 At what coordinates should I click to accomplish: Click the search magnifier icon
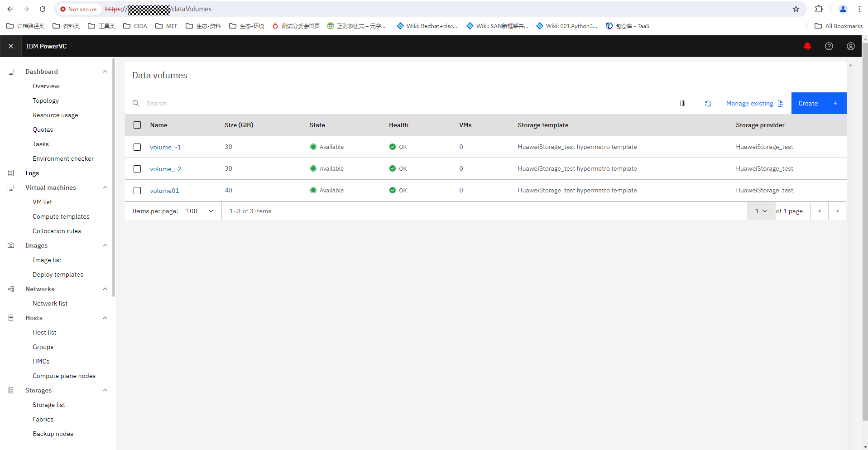(135, 103)
